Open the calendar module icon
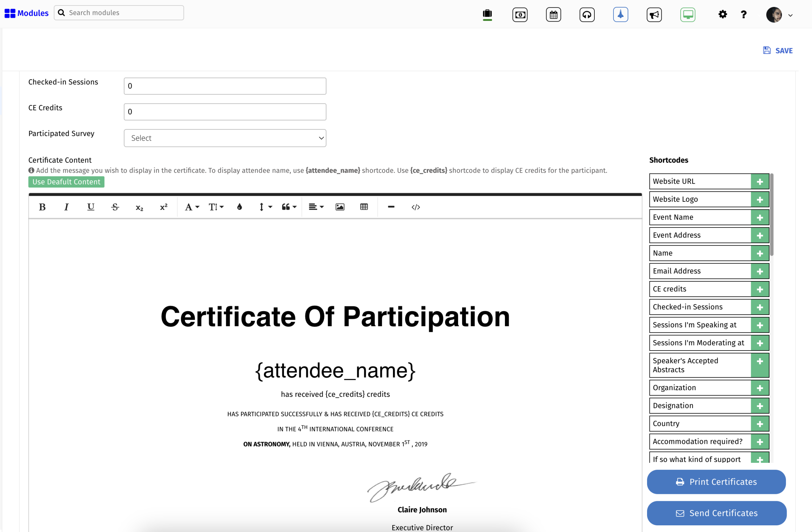This screenshot has height=532, width=812. click(x=553, y=15)
